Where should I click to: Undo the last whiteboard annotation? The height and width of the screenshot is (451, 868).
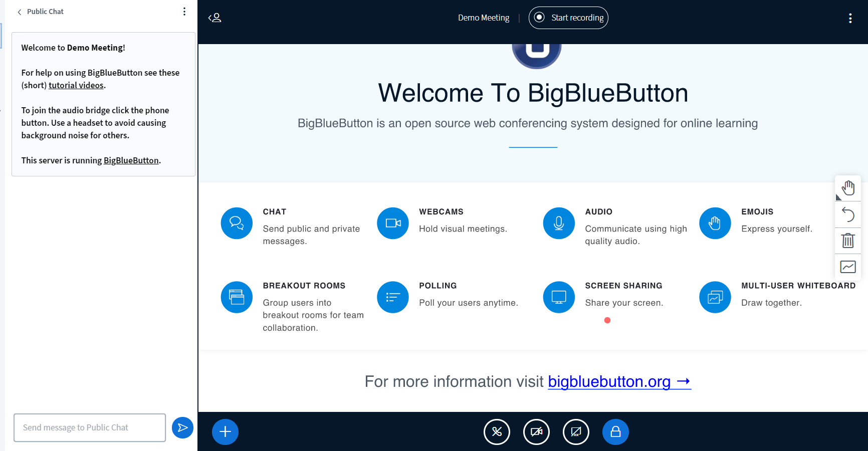click(848, 214)
